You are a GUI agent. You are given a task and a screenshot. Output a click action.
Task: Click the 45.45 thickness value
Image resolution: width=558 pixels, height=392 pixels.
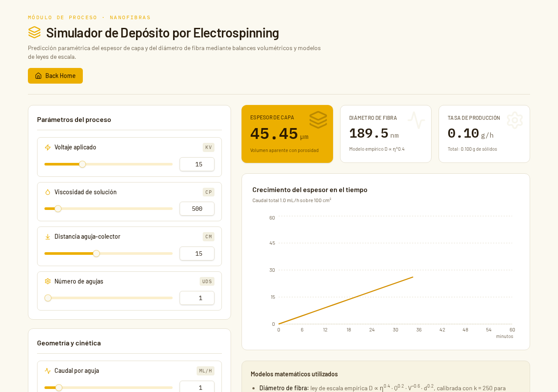click(x=274, y=134)
